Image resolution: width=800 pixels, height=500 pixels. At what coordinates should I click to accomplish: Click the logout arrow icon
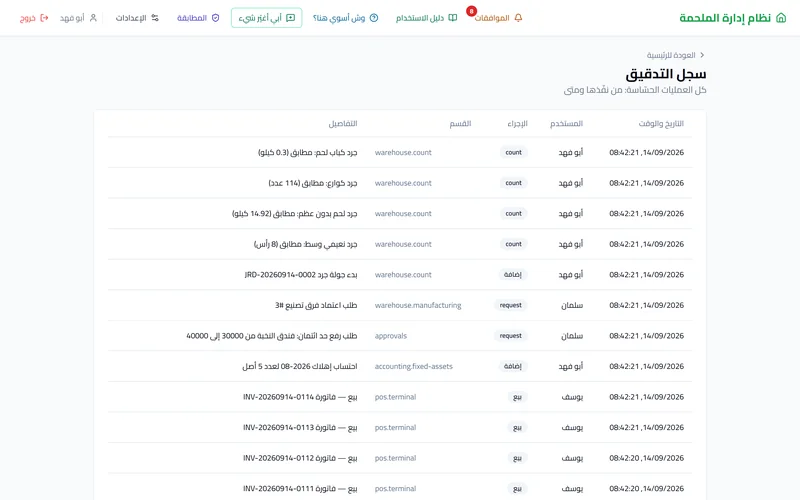pyautogui.click(x=44, y=18)
